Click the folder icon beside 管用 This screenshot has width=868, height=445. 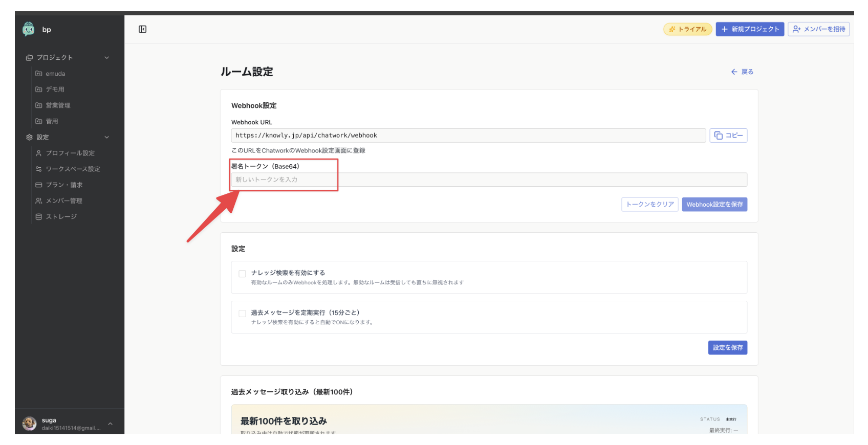(39, 121)
